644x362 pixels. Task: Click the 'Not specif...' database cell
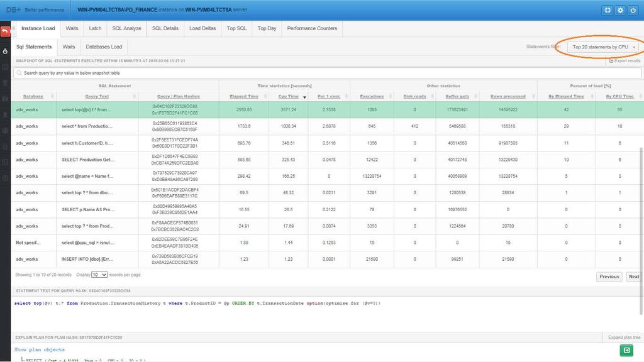pos(28,243)
